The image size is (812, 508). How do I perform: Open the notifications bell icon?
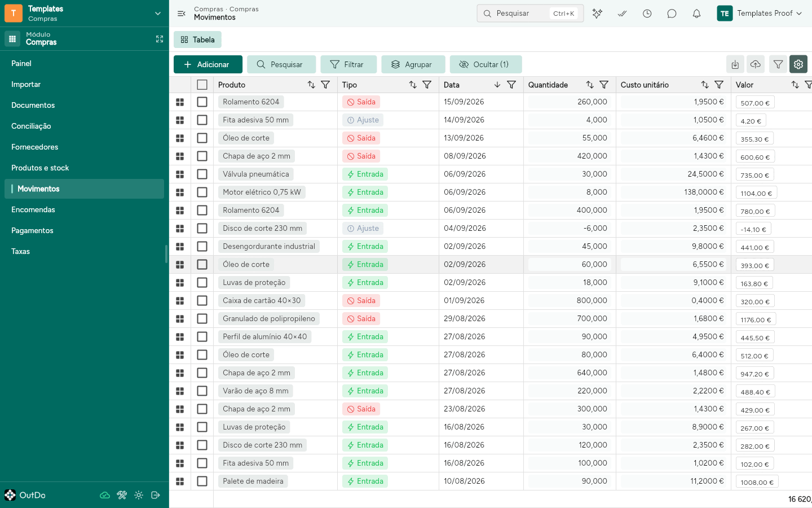(696, 14)
